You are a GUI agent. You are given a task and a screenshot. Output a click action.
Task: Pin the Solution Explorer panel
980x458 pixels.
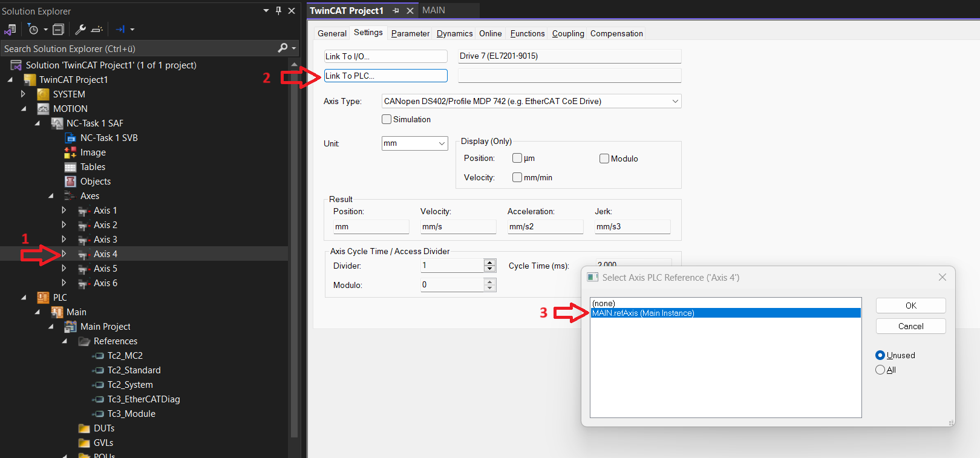[x=278, y=10]
